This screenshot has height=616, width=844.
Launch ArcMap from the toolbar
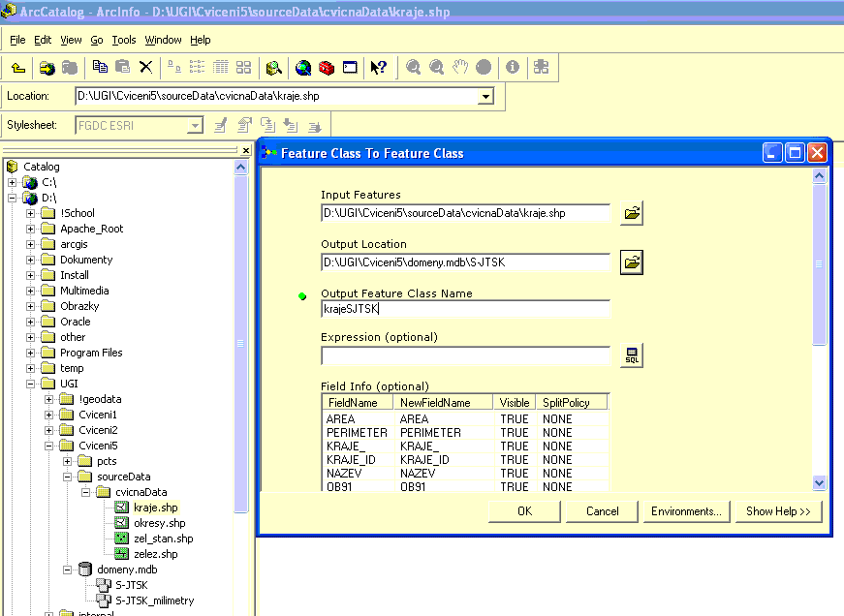[303, 67]
